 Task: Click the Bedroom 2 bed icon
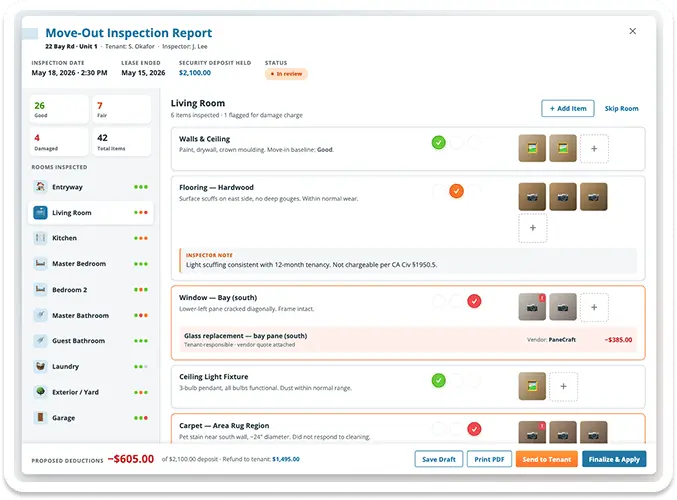click(40, 289)
